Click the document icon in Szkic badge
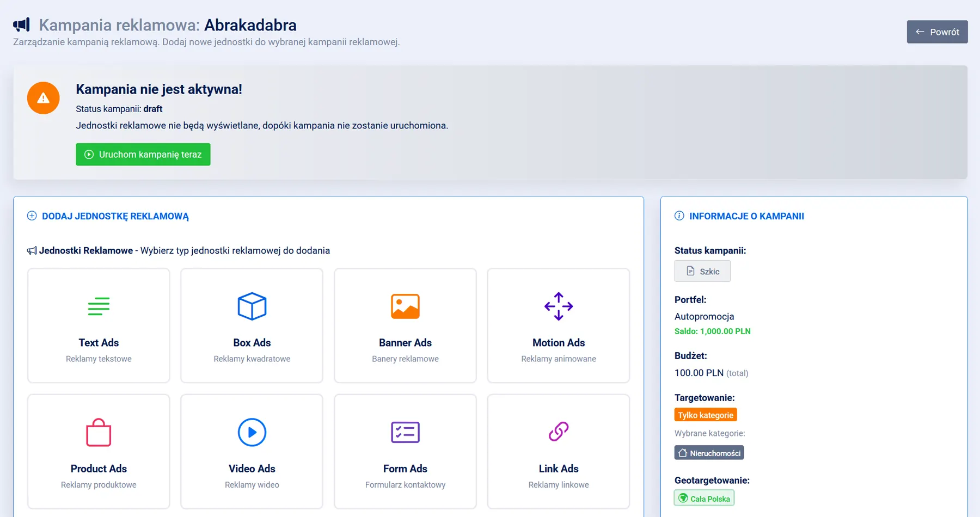 click(690, 271)
